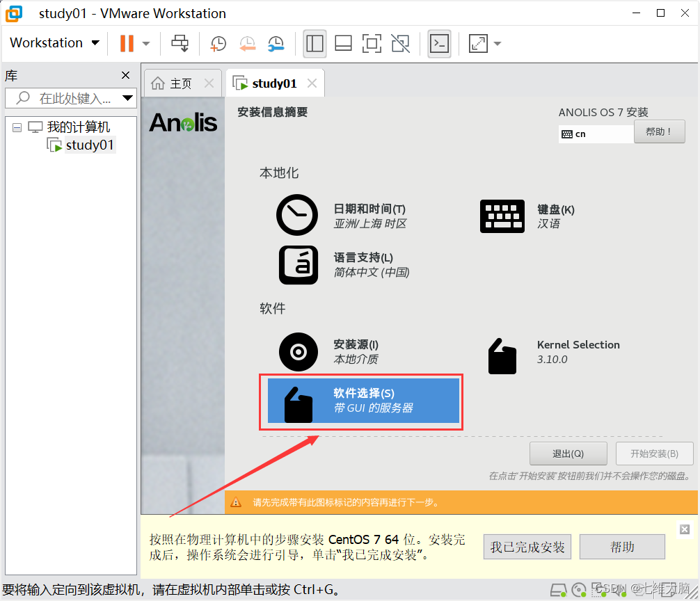The width and height of the screenshot is (700, 601).
Task: Open Kernel Selection via its package icon
Action: point(502,355)
